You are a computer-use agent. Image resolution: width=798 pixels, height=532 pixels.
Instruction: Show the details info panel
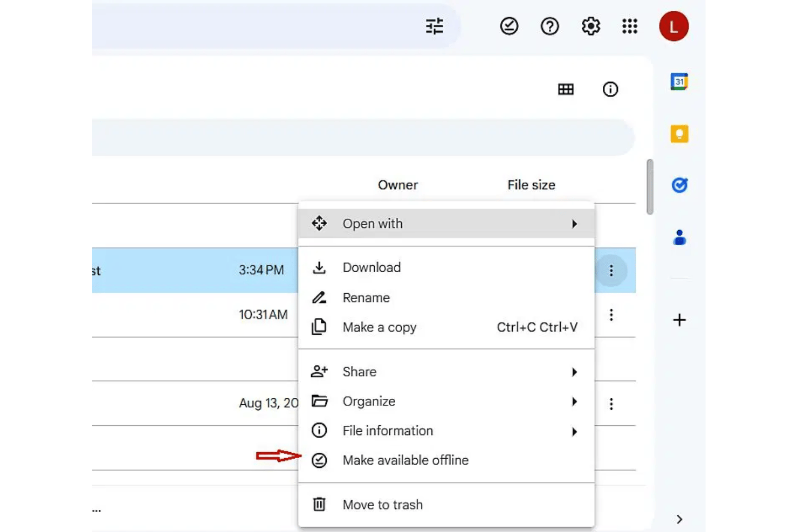(x=610, y=89)
